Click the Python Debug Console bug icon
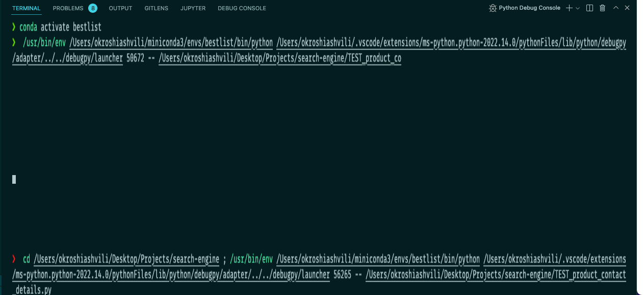 (x=493, y=8)
